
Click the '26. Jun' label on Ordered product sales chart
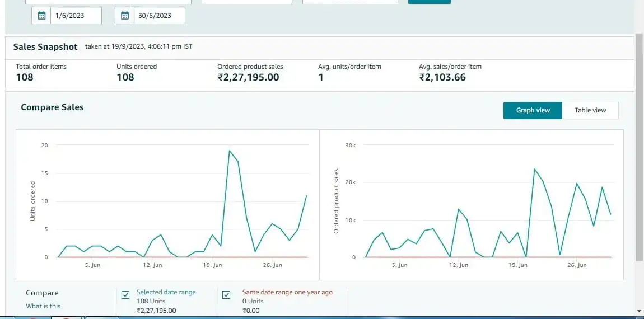coord(577,265)
